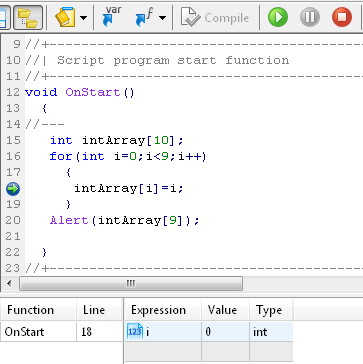Image resolution: width=363 pixels, height=364 pixels.
Task: Click the Compile button
Action: click(x=215, y=17)
